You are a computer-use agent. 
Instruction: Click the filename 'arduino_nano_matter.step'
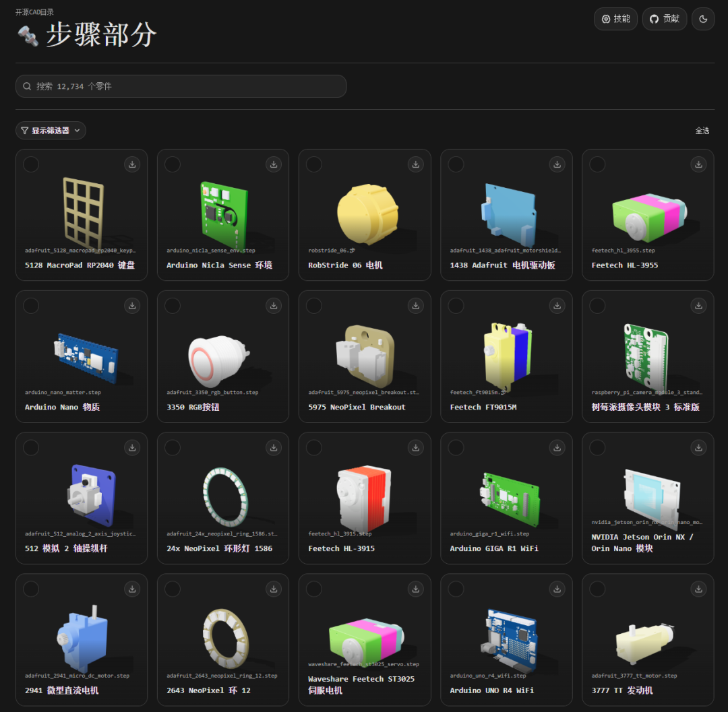(63, 393)
